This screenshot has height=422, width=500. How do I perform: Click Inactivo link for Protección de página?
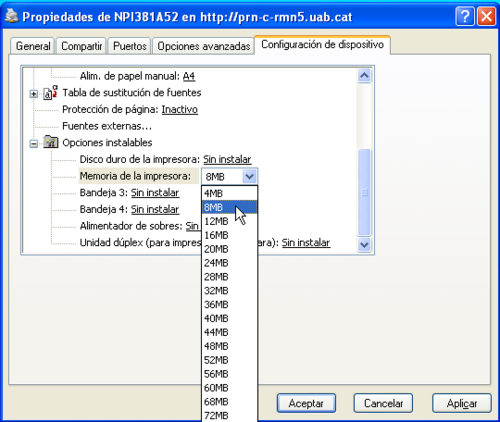coord(180,109)
